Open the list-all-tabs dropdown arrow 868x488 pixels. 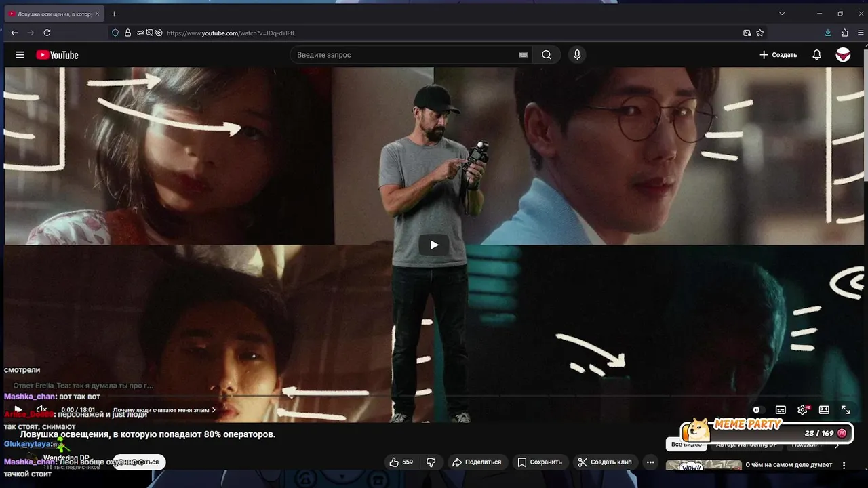pos(782,14)
